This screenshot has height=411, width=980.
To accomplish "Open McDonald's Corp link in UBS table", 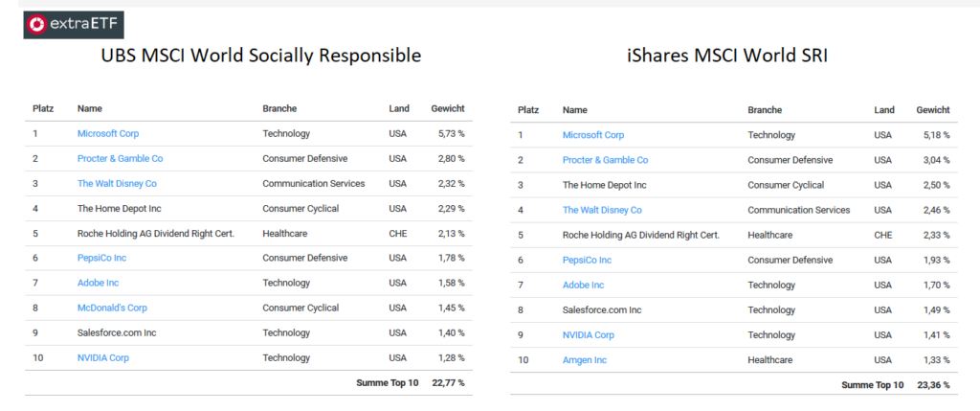I will [x=113, y=308].
